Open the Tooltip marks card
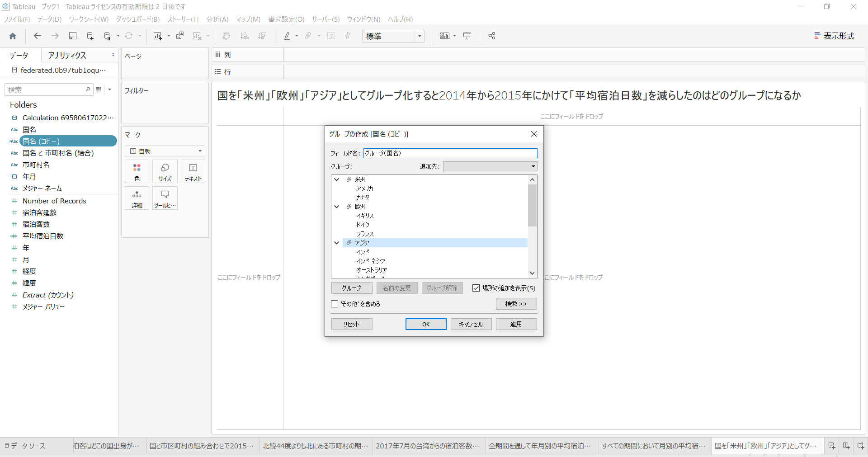Viewport: 868px width, 457px height. [x=165, y=198]
